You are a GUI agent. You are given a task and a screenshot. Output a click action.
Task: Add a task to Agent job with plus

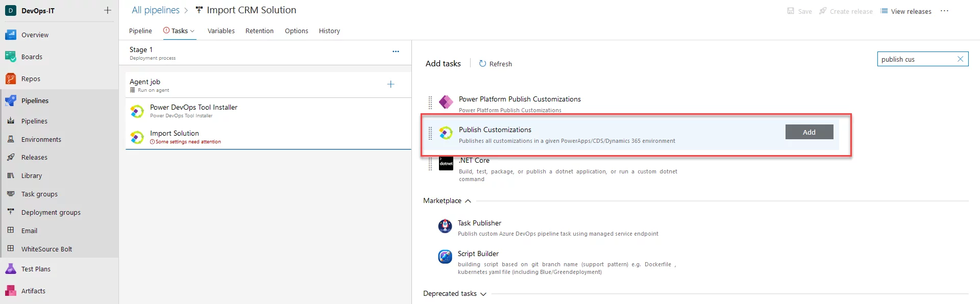[x=391, y=85]
